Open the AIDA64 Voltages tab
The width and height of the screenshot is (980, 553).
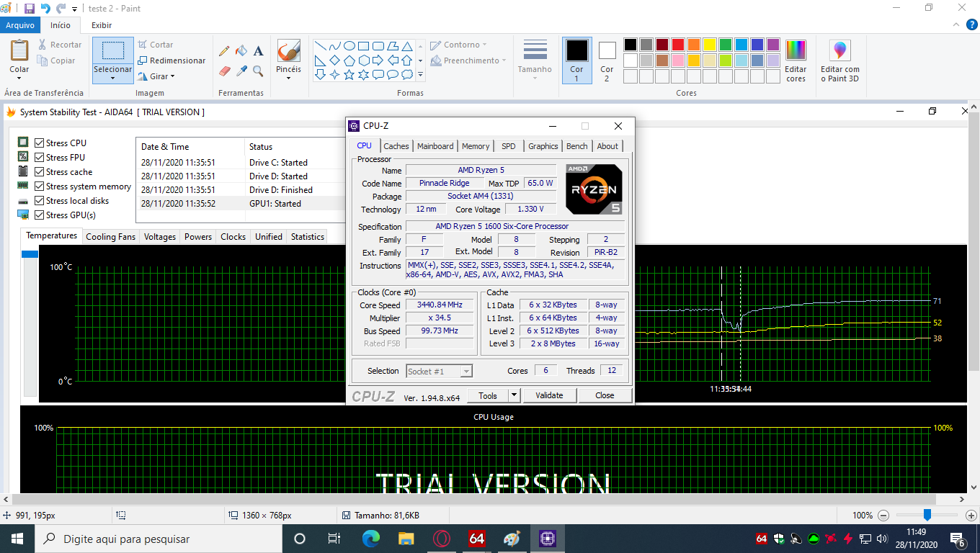pyautogui.click(x=159, y=237)
